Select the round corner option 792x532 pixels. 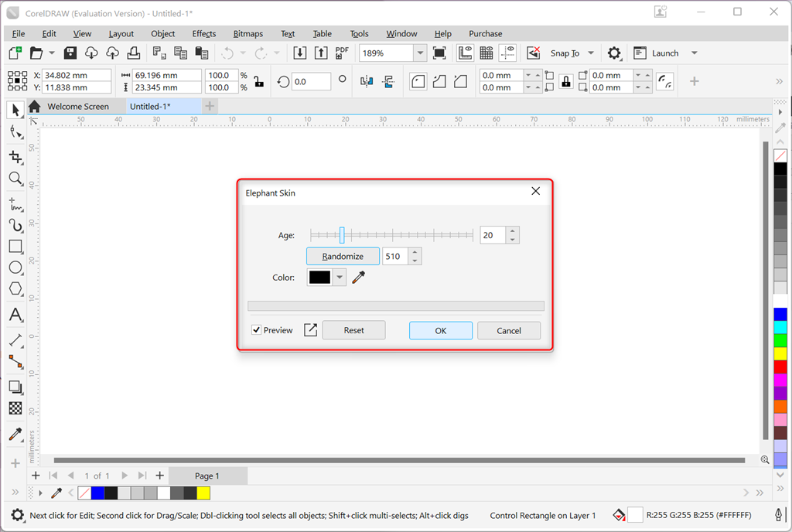coord(418,81)
